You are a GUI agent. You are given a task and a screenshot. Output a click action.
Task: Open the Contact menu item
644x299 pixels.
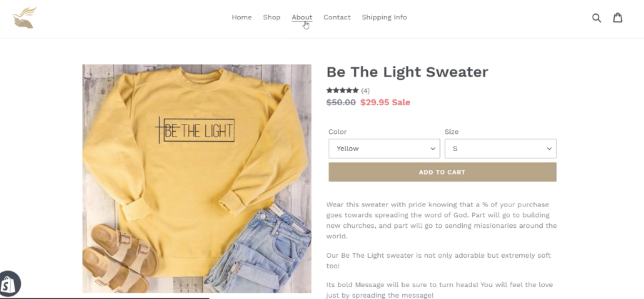pos(337,17)
